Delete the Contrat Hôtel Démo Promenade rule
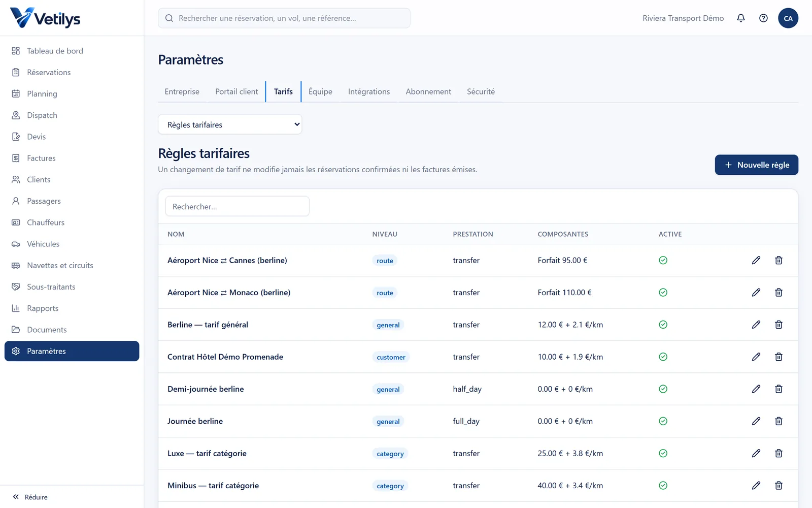 [779, 357]
